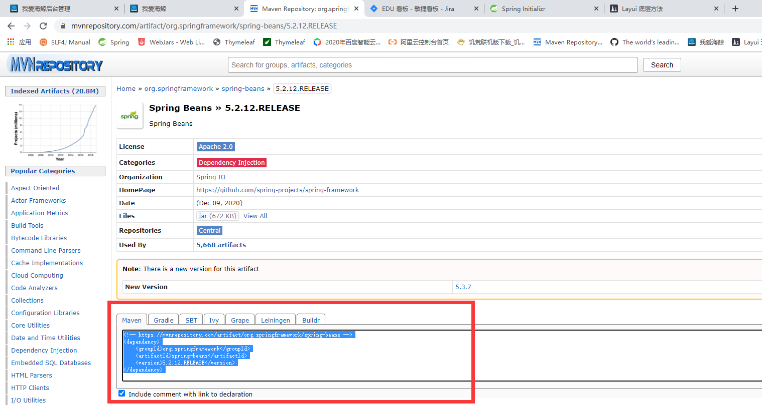Open the apps grid bookmark icon
762x405 pixels.
(11, 42)
